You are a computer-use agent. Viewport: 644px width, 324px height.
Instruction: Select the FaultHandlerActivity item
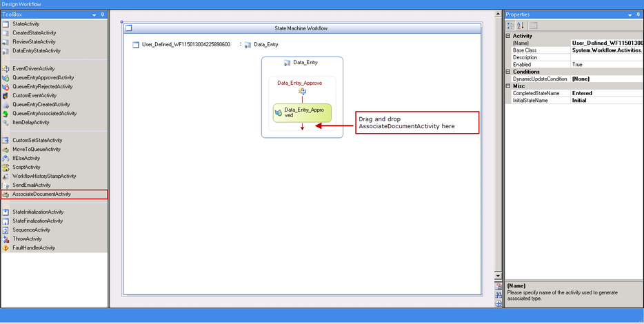pos(34,248)
